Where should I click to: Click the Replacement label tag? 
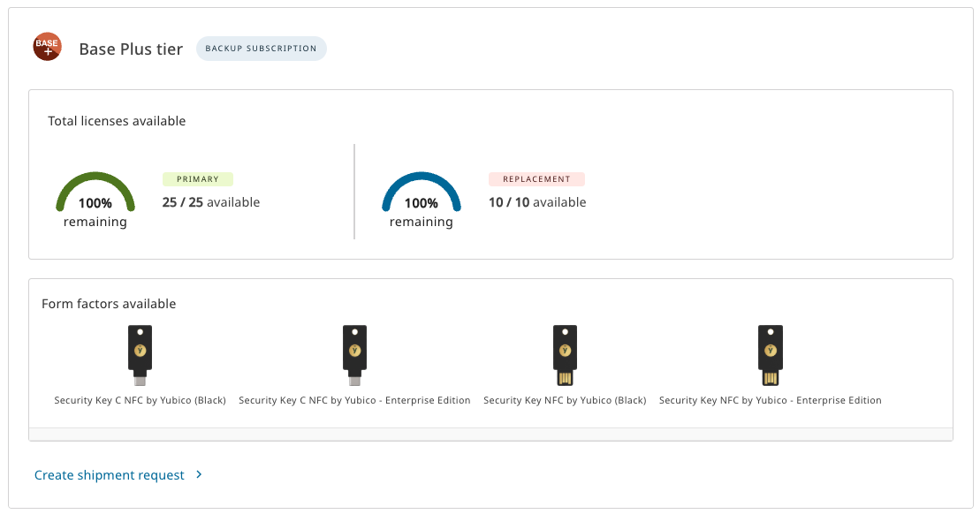pos(537,179)
